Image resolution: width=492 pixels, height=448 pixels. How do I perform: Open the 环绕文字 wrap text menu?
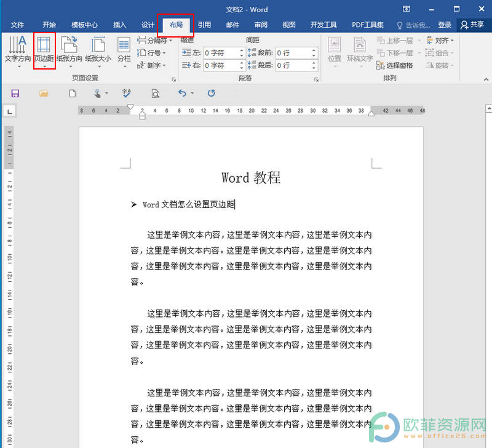[360, 52]
